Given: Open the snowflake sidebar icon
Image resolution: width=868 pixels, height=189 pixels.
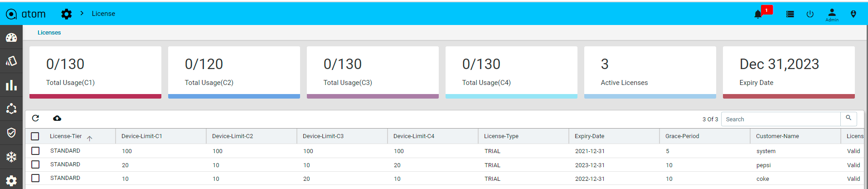Looking at the screenshot, I should (11, 157).
